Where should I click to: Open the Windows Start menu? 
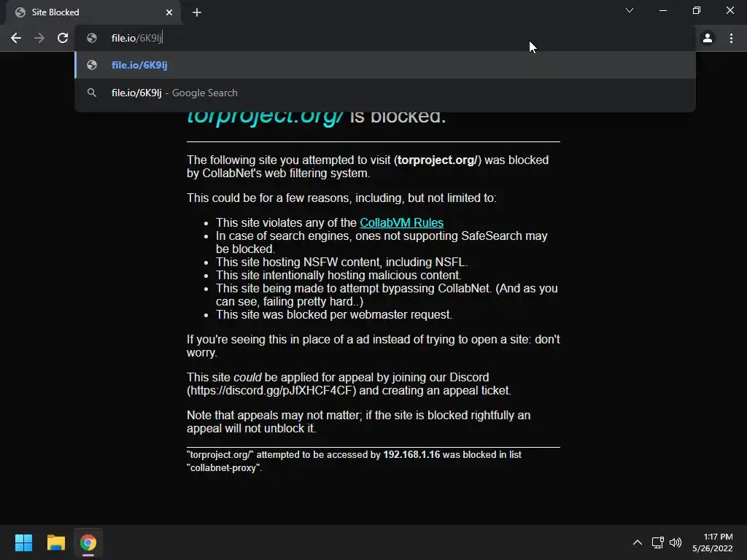tap(23, 542)
